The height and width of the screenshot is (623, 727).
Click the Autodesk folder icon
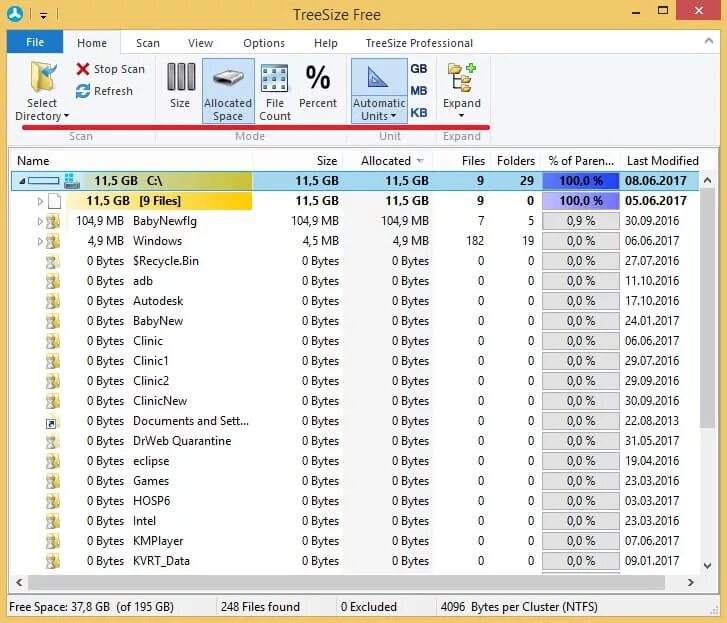52,301
